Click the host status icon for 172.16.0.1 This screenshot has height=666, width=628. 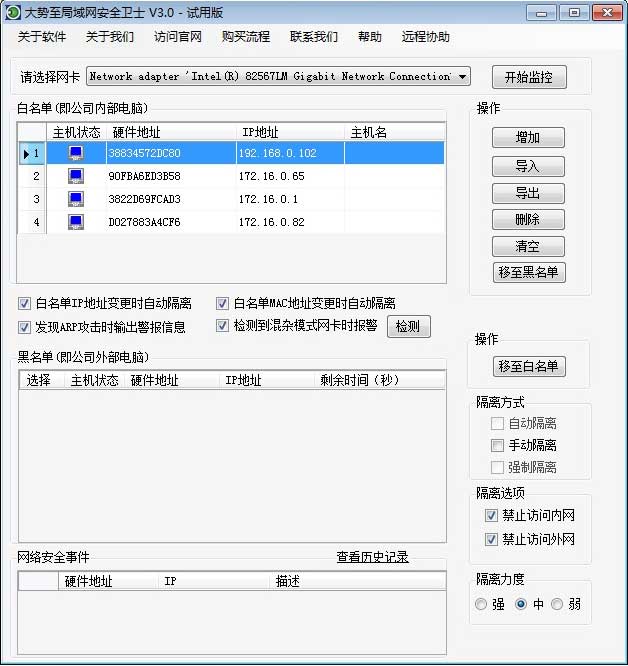tap(76, 199)
